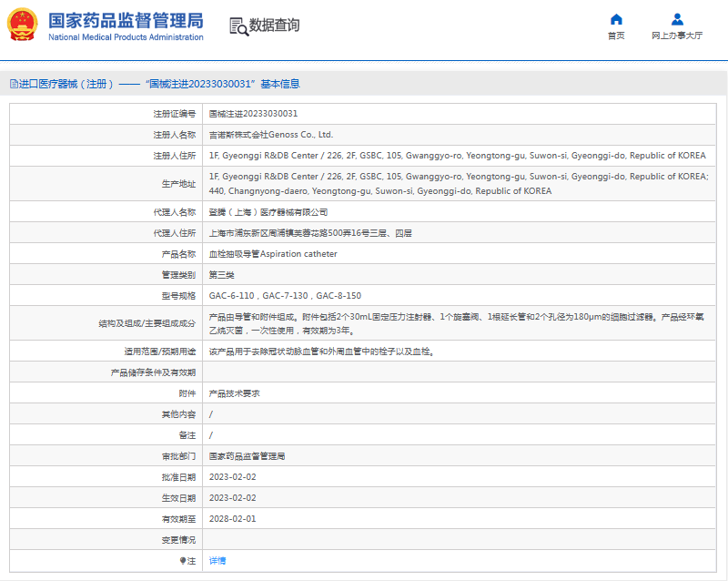
Task: Click the 审批部门 row label
Action: (178, 456)
